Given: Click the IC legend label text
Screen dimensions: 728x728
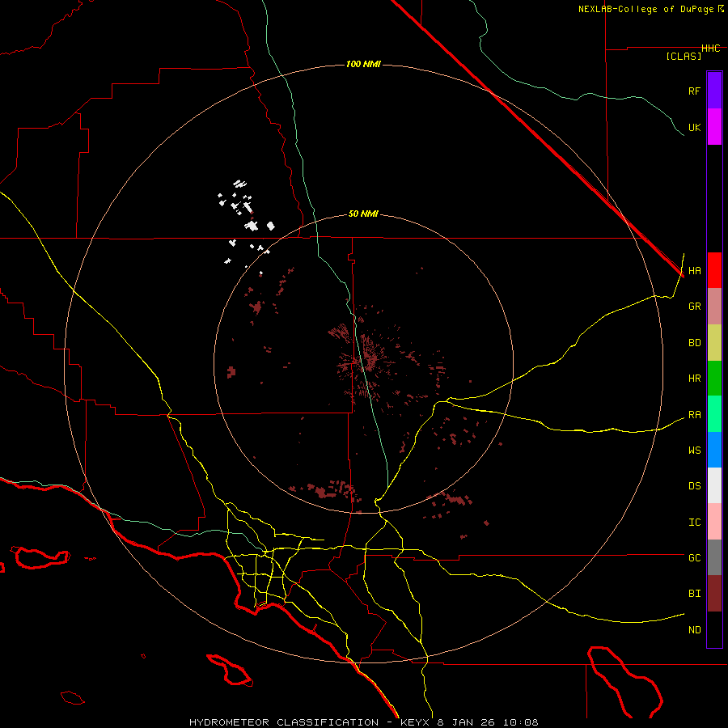Looking at the screenshot, I should 694,522.
